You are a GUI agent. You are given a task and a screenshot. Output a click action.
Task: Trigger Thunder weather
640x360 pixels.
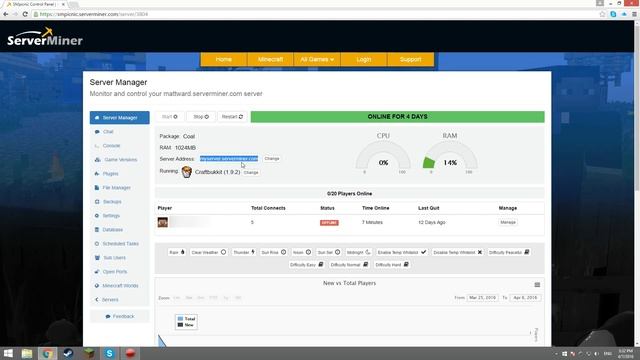coord(244,252)
